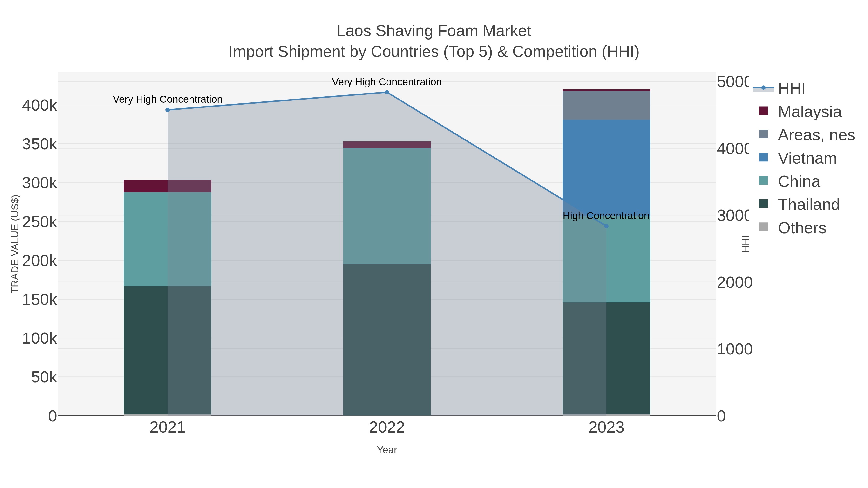Click the HHI line marker icon in legend
The image size is (868, 488).
pyautogui.click(x=764, y=88)
